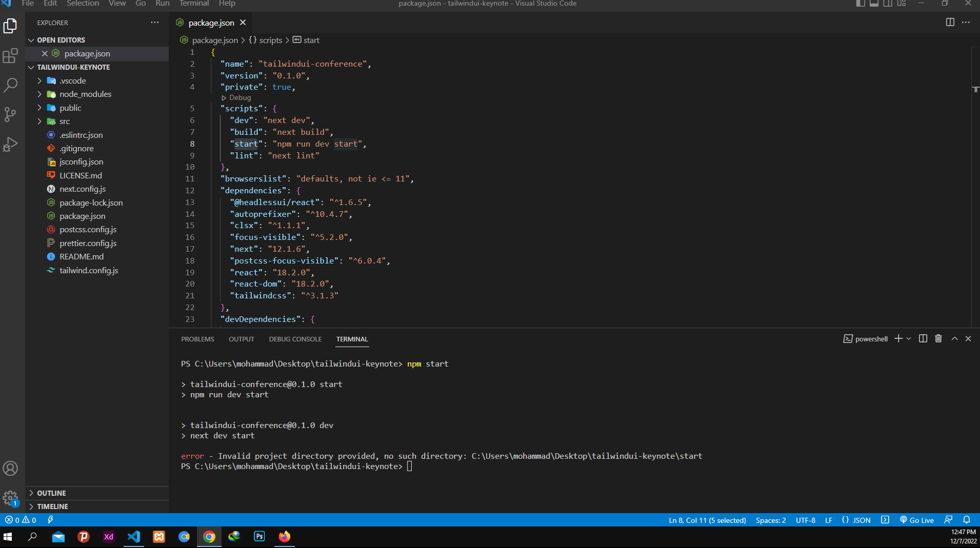Open the Search view in activity bar
This screenshot has width=980, height=548.
[x=10, y=85]
